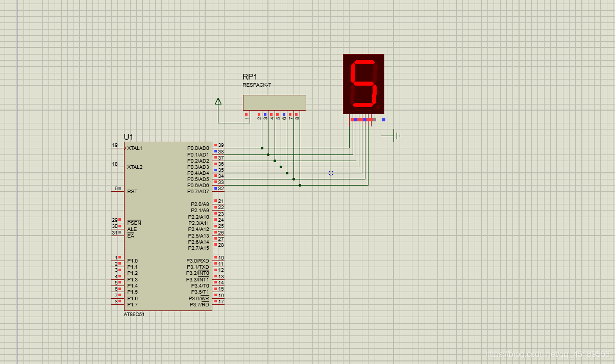Click the P0.6/AD6 pin label
This screenshot has height=364, width=615.
198,185
